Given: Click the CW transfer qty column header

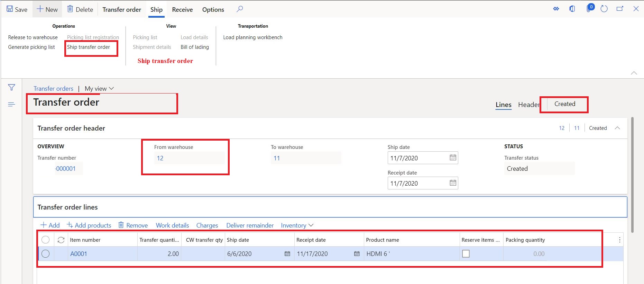Looking at the screenshot, I should point(204,240).
